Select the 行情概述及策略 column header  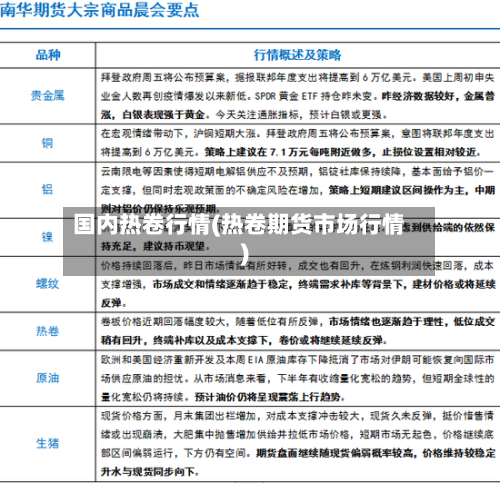click(x=297, y=55)
